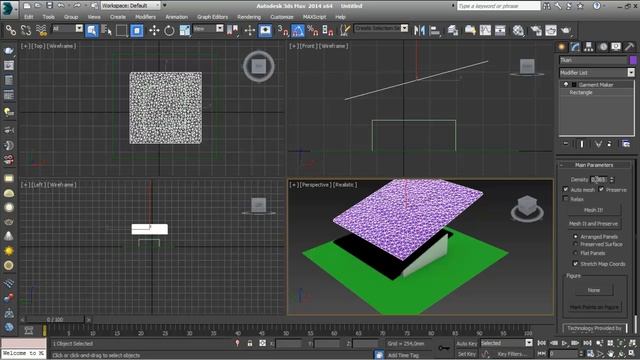Viewport: 640px width, 360px height.
Task: Click the Pin Stack icon
Action: [566, 144]
